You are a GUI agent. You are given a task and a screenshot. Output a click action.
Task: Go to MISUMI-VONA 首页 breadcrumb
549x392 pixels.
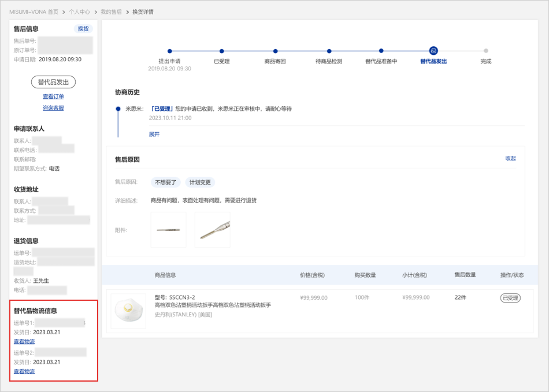(34, 12)
